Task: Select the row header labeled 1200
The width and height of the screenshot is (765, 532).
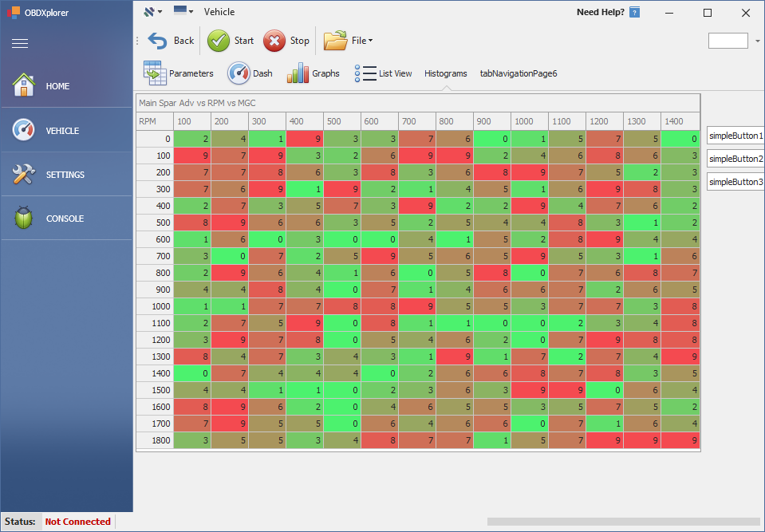Action: [155, 340]
